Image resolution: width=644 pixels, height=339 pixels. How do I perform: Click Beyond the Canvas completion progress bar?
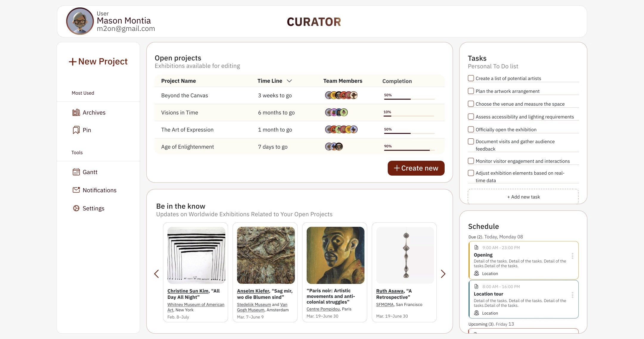point(409,99)
